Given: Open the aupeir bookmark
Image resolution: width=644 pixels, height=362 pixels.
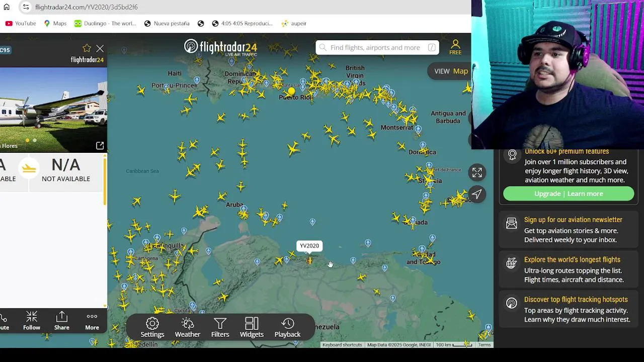Looking at the screenshot, I should (294, 23).
